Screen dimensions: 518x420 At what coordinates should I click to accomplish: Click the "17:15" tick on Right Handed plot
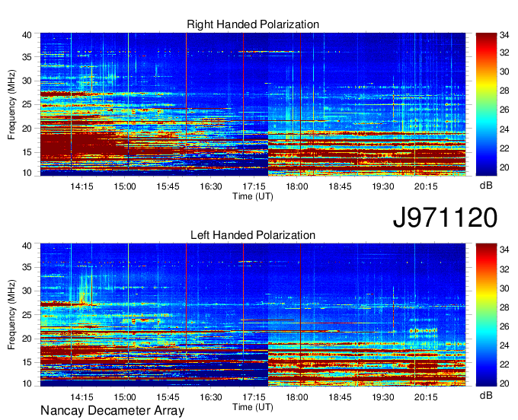254,186
